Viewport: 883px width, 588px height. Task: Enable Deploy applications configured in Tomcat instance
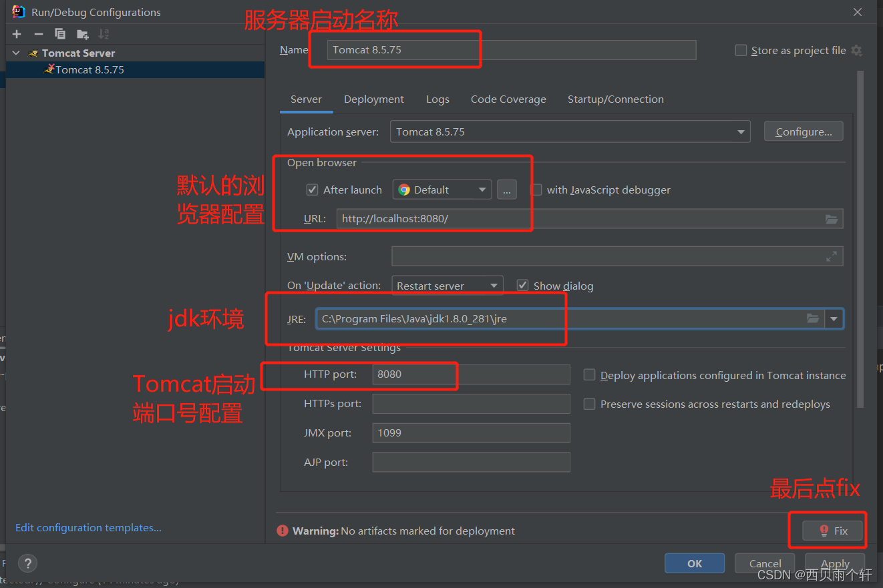coord(589,375)
